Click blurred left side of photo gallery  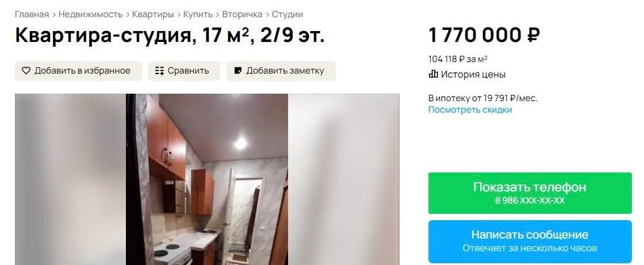[x=71, y=179]
